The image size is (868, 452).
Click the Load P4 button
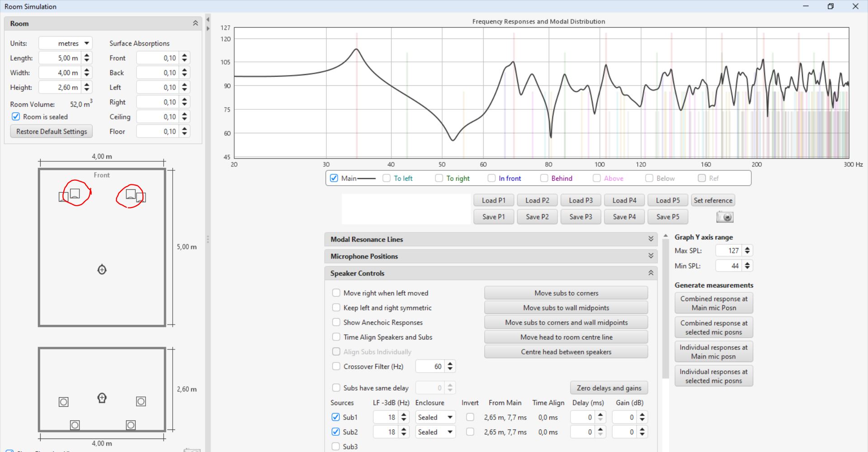tap(624, 200)
